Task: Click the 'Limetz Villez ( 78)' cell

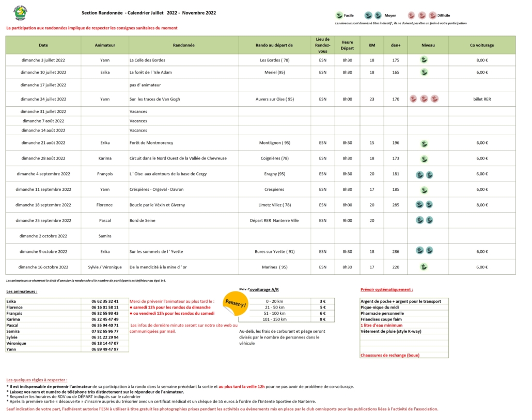Action: pyautogui.click(x=274, y=205)
